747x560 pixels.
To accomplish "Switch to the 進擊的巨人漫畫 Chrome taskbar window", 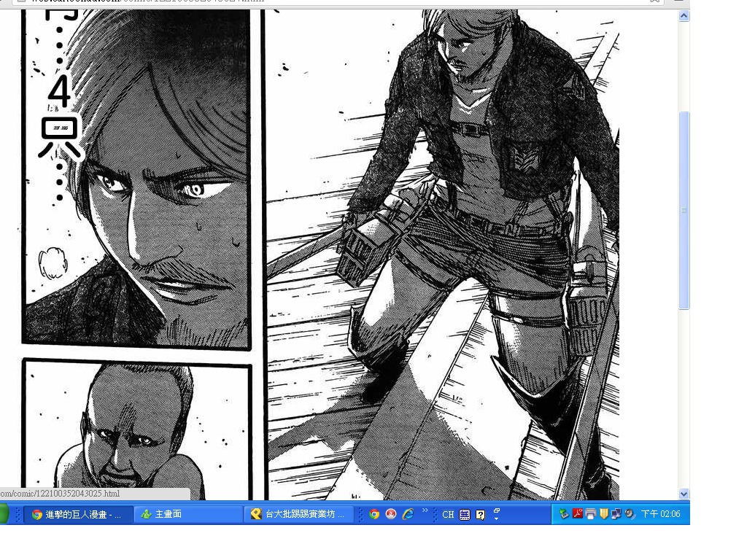I will (78, 514).
